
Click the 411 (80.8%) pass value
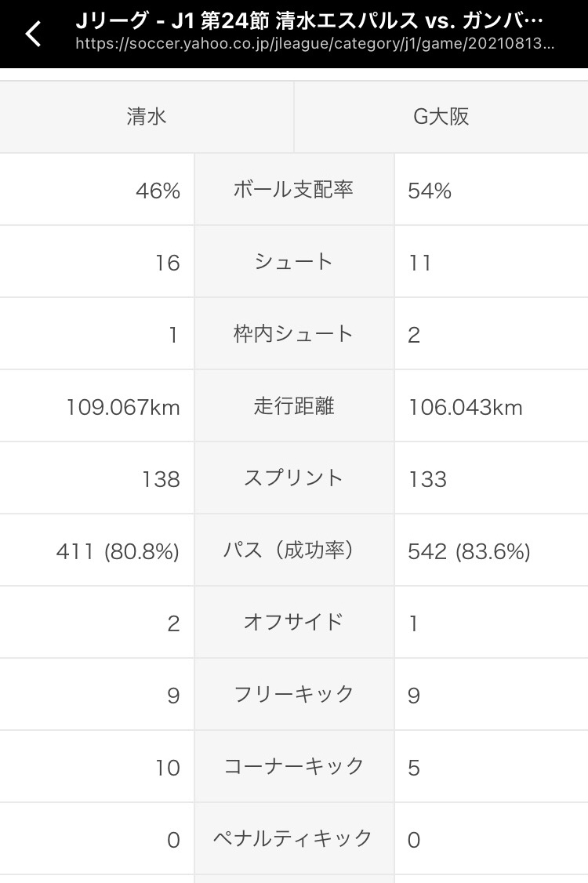(x=118, y=551)
